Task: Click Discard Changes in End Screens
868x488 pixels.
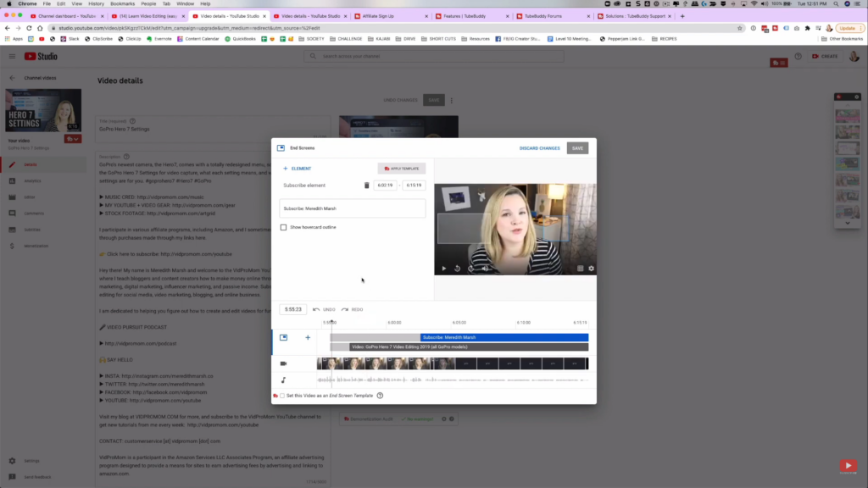Action: (539, 148)
